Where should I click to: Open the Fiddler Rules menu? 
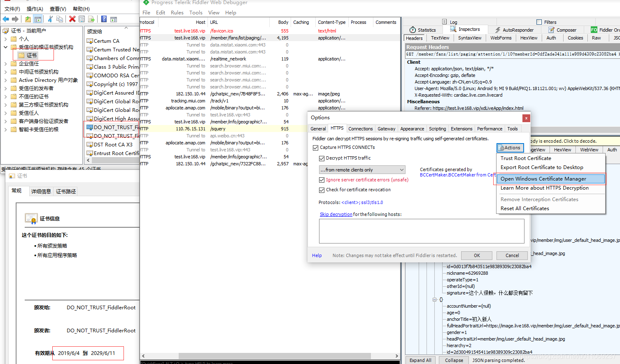tap(177, 12)
